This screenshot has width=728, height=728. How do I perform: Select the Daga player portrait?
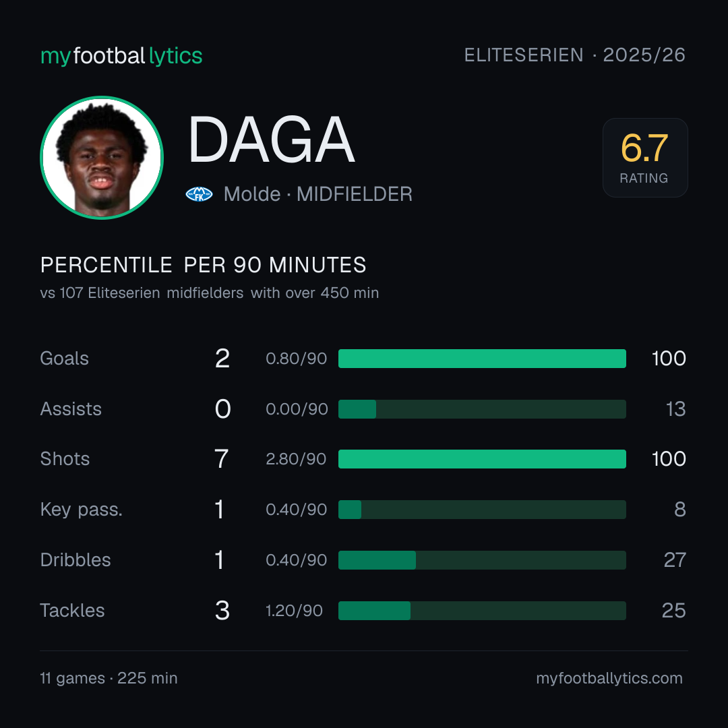102,157
